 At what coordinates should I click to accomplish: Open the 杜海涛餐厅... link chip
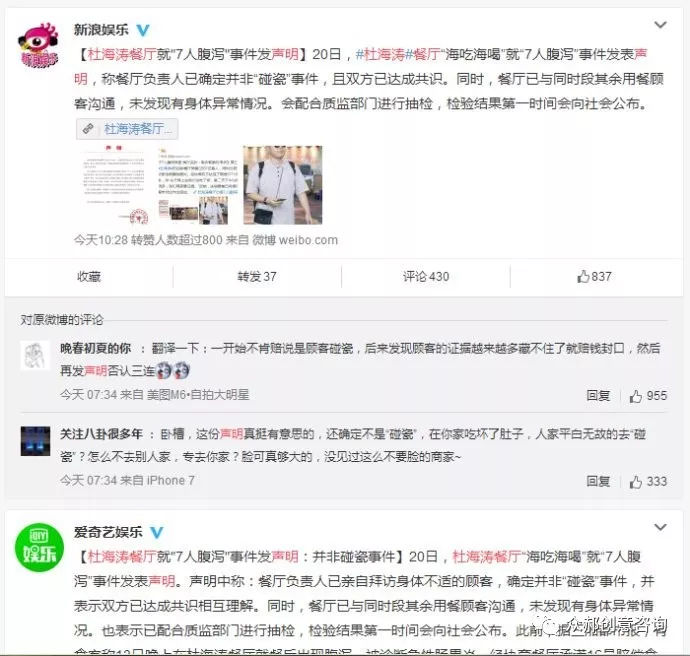click(x=127, y=129)
